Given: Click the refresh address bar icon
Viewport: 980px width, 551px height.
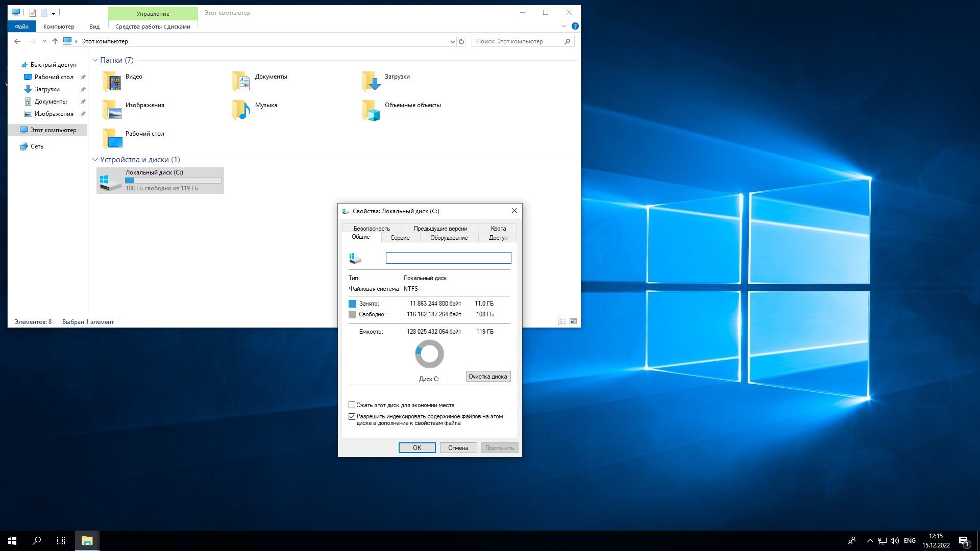Looking at the screenshot, I should click(x=461, y=41).
